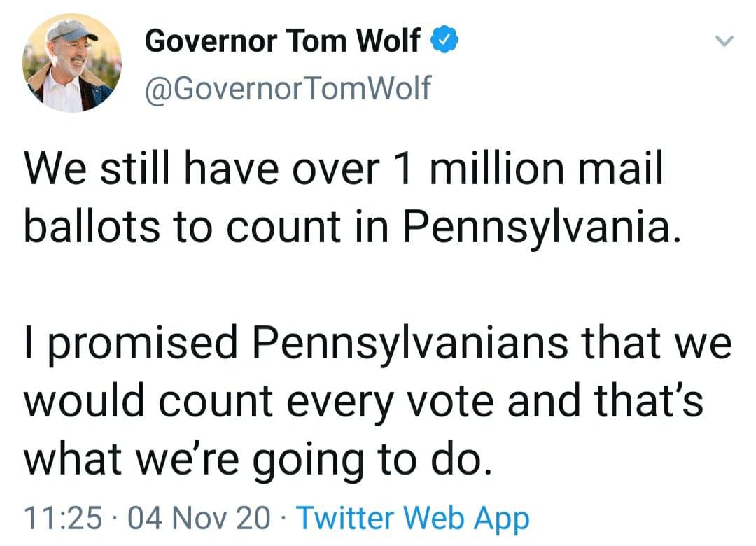Viewport: 756px width, 546px height.
Task: Click the display name Governor Tom Wolf
Action: 283,42
